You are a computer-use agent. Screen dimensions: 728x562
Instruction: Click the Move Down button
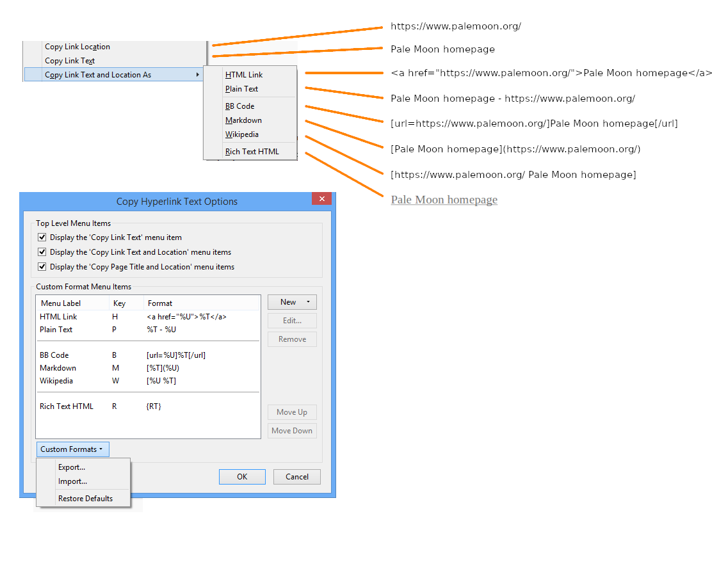(x=292, y=431)
